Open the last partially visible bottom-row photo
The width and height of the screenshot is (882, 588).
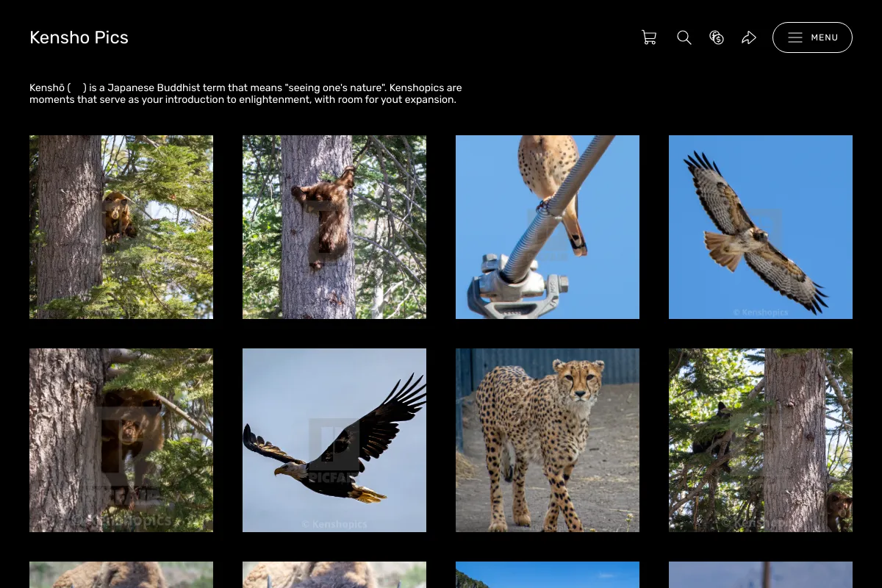pyautogui.click(x=761, y=575)
